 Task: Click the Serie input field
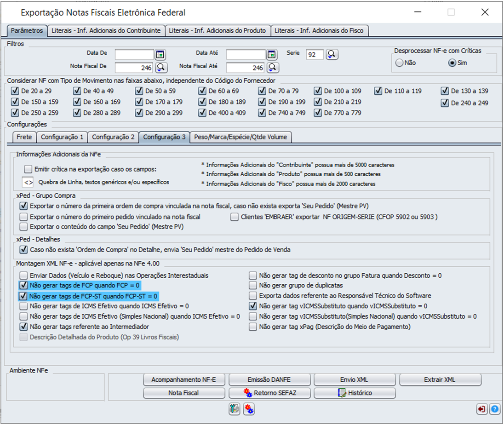pyautogui.click(x=315, y=54)
